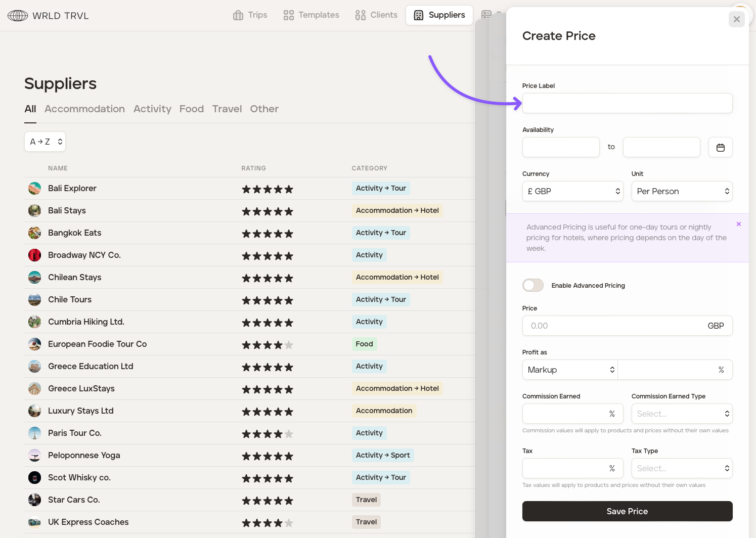Dismiss the Advanced Pricing info banner
Viewport: 756px width, 538px height.
(738, 224)
